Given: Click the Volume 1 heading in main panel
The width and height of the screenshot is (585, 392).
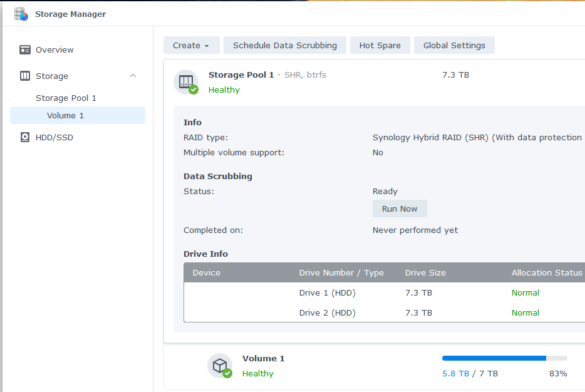Looking at the screenshot, I should [264, 358].
